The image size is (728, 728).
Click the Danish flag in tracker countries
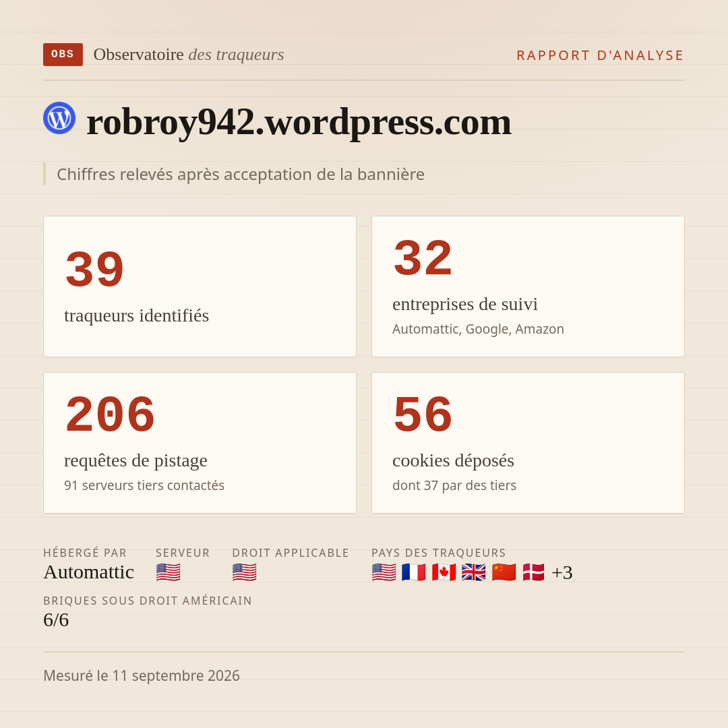click(x=533, y=572)
